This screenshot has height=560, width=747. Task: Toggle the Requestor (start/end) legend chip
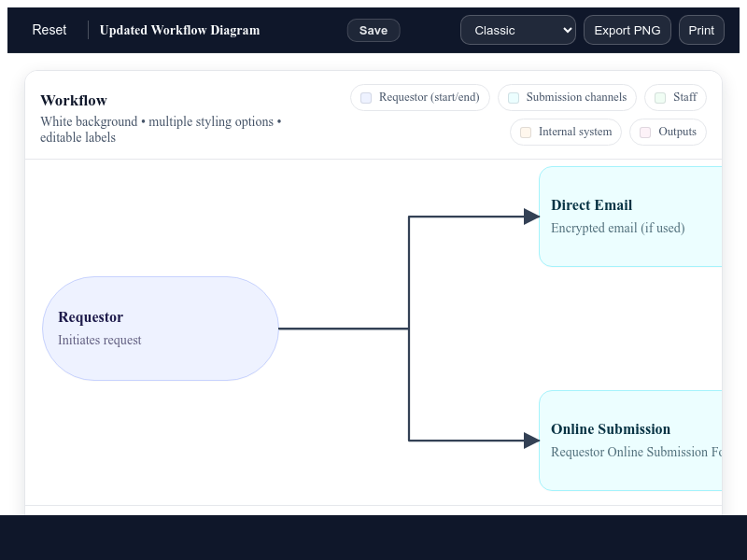[420, 97]
